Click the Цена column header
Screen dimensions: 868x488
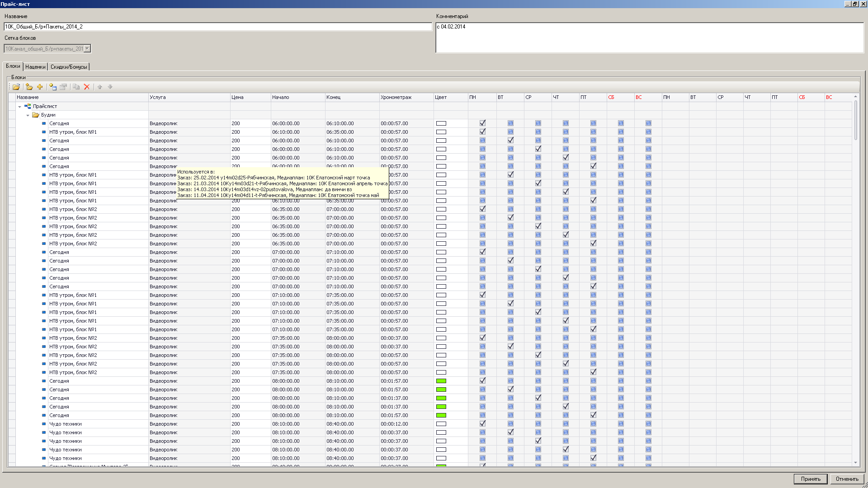250,97
